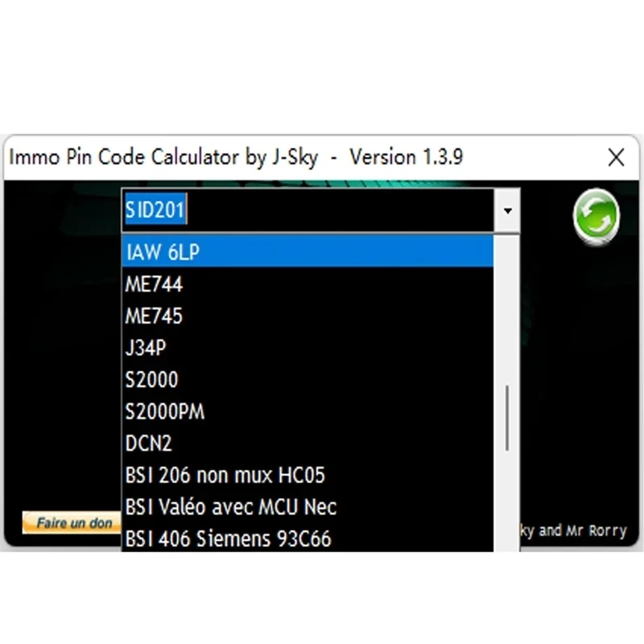This screenshot has height=644, width=644.
Task: Close the Immo Pin Code Calculator window
Action: tap(616, 157)
